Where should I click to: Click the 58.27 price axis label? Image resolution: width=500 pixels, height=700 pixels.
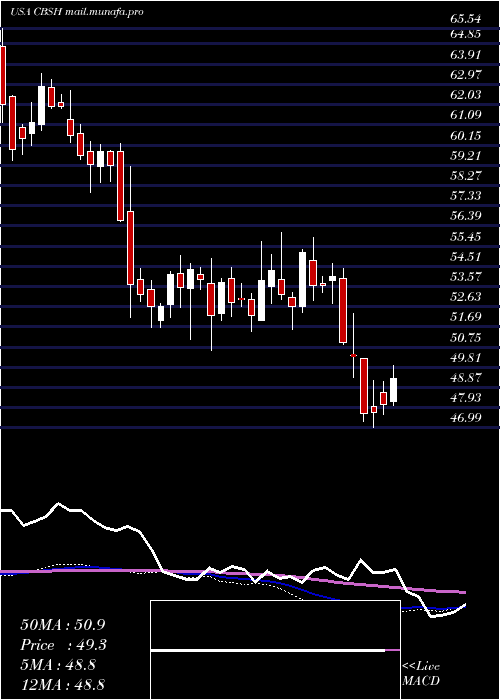466,176
